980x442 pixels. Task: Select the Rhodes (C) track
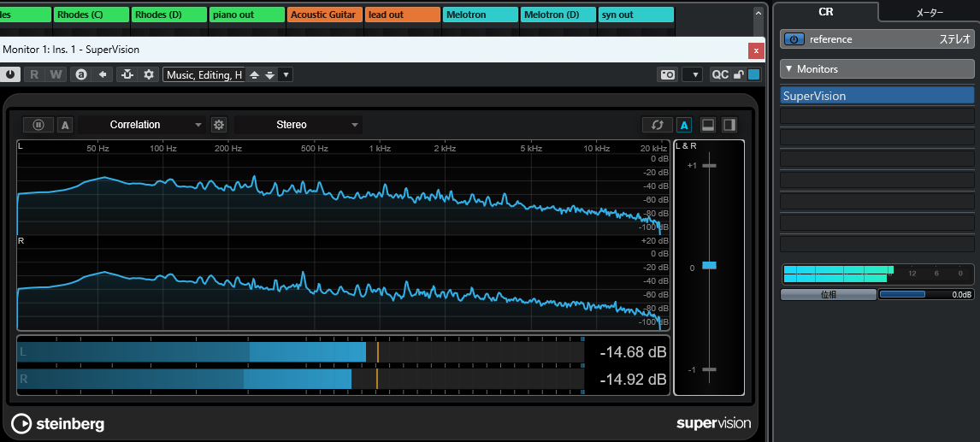tap(92, 15)
